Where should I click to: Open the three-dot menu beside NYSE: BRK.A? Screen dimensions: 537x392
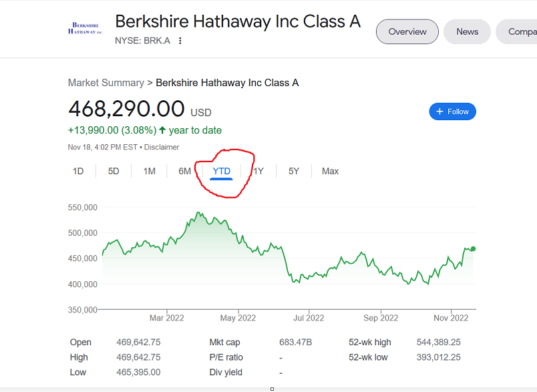[x=180, y=41]
